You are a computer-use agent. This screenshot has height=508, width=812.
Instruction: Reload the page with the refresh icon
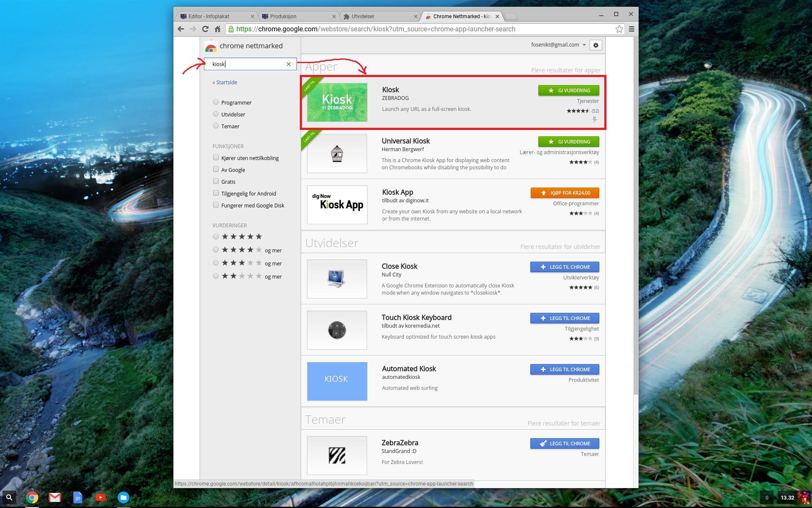point(205,29)
